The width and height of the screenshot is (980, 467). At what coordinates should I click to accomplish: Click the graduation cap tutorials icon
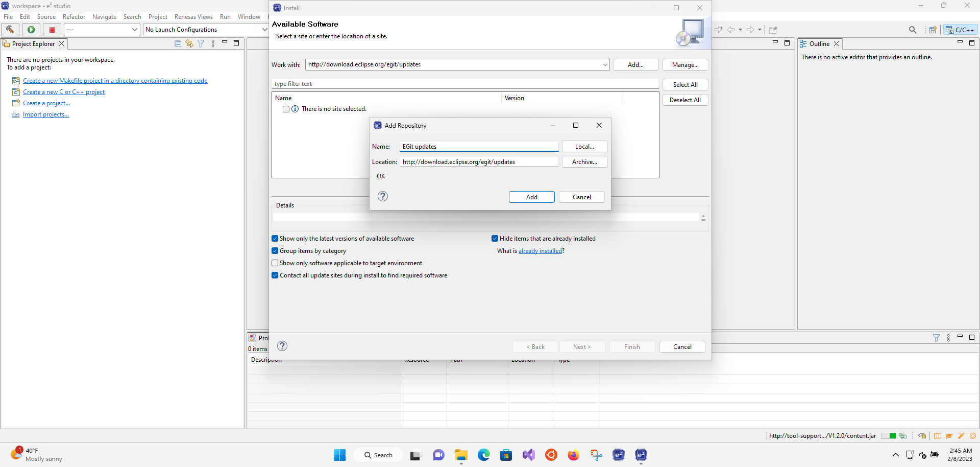click(949, 436)
